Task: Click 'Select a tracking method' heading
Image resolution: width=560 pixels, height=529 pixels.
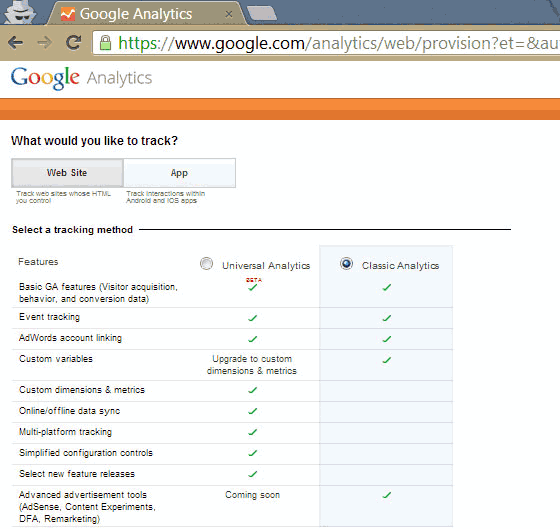Action: point(72,230)
